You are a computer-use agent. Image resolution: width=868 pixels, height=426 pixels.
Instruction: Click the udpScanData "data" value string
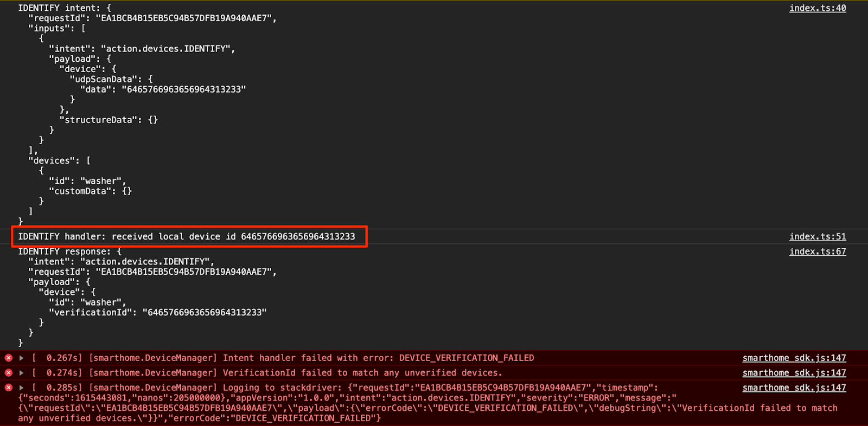183,89
